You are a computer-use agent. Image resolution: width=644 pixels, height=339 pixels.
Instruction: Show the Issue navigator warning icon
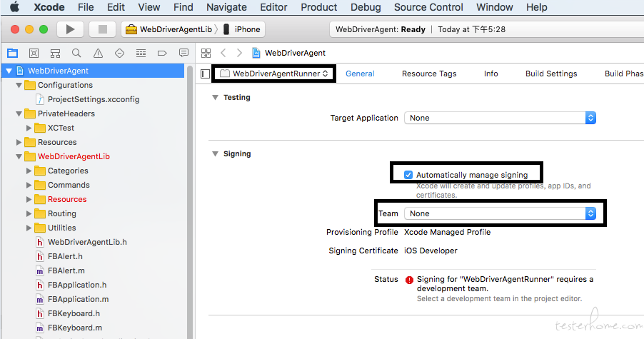[98, 53]
